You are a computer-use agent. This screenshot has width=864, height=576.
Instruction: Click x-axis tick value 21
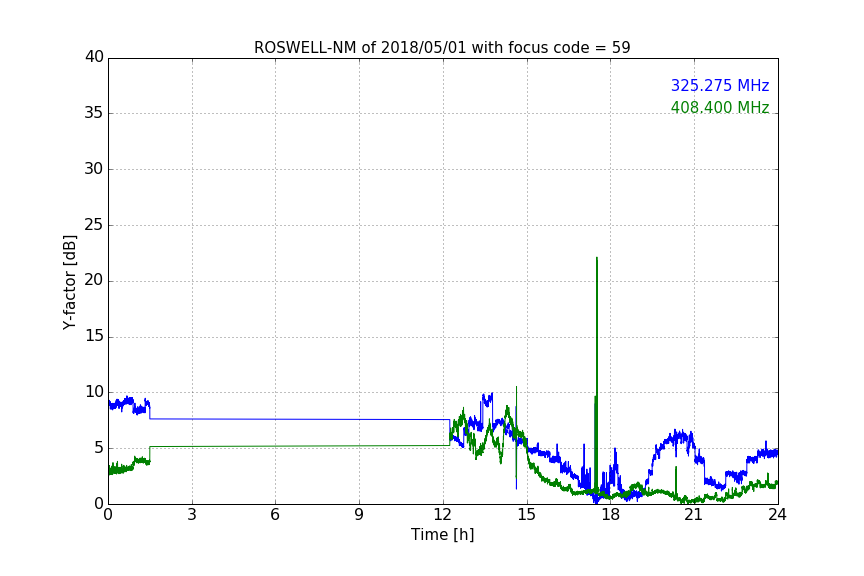click(694, 515)
